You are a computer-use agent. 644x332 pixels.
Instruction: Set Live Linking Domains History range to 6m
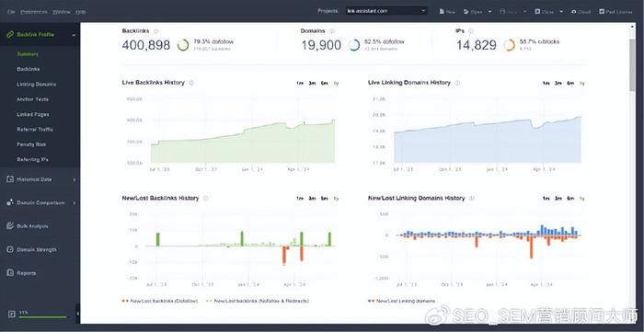[x=570, y=84]
